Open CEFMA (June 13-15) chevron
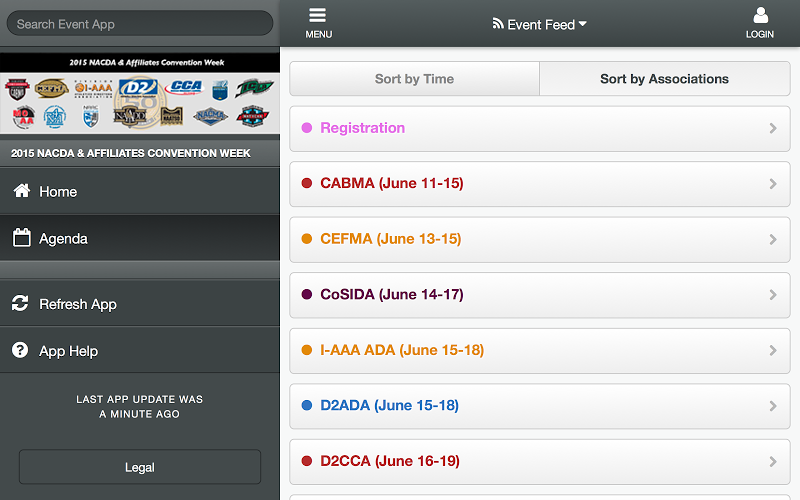 tap(773, 239)
